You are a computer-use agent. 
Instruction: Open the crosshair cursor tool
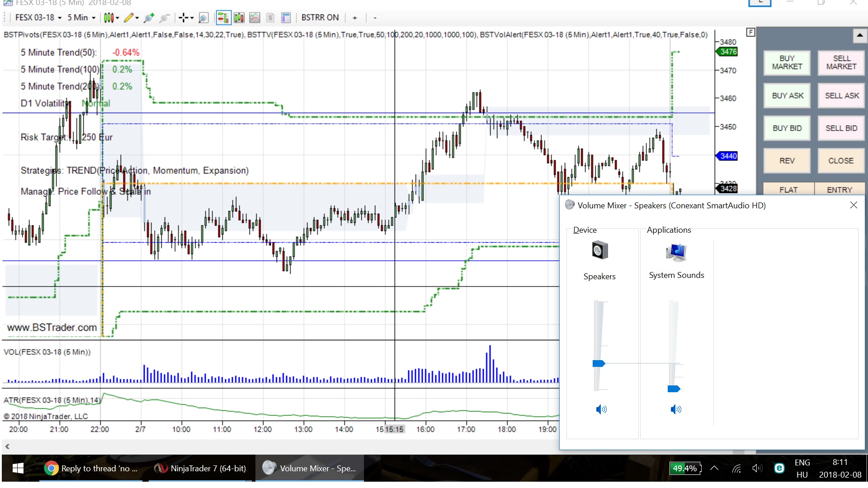click(185, 18)
